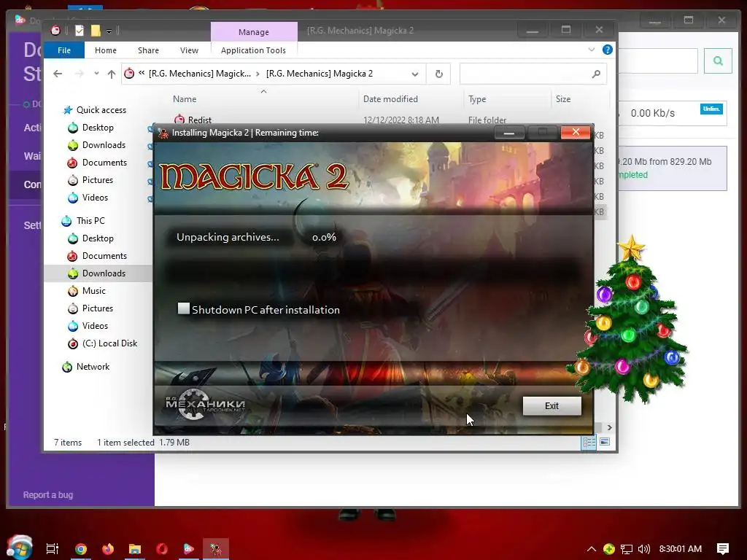Switch to details view layout icon

coord(589,443)
